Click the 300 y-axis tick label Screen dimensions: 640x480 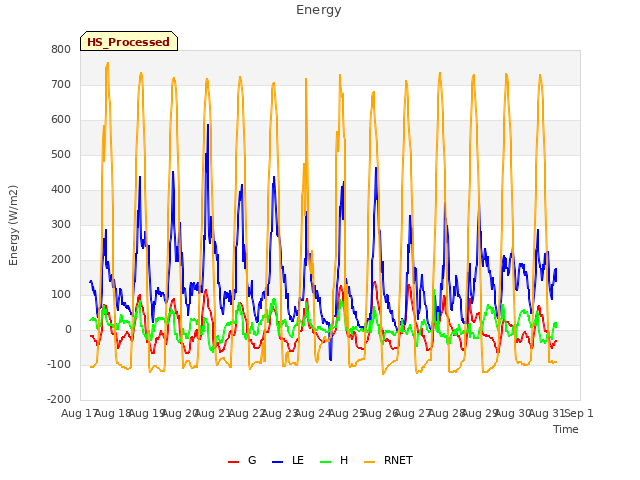coord(61,224)
